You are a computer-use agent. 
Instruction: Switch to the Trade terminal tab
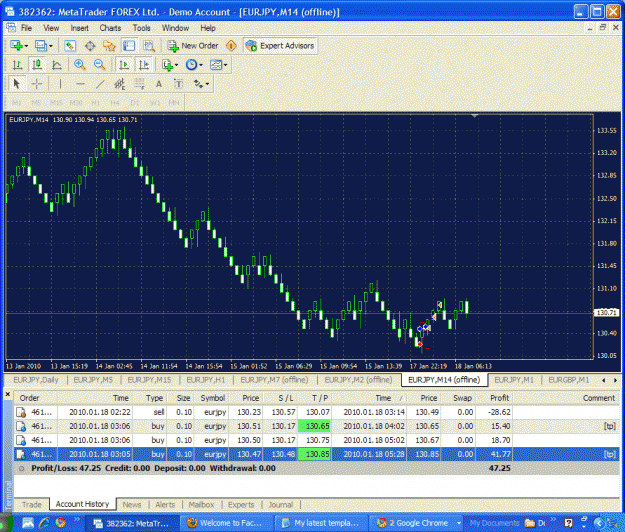[32, 504]
